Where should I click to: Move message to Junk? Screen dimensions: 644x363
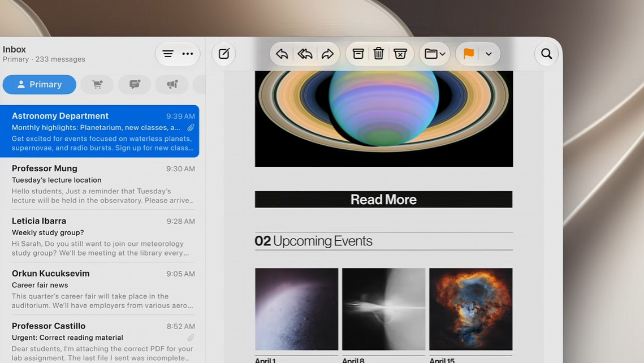click(x=400, y=54)
